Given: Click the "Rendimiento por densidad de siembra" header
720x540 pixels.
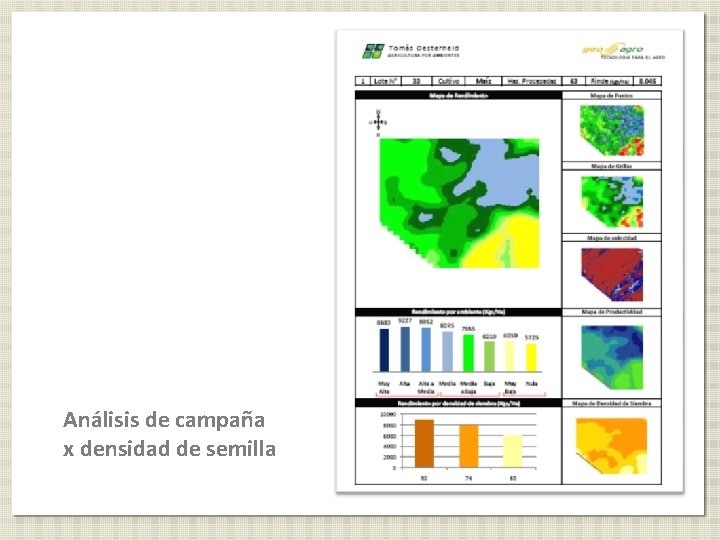Looking at the screenshot, I should [x=458, y=403].
